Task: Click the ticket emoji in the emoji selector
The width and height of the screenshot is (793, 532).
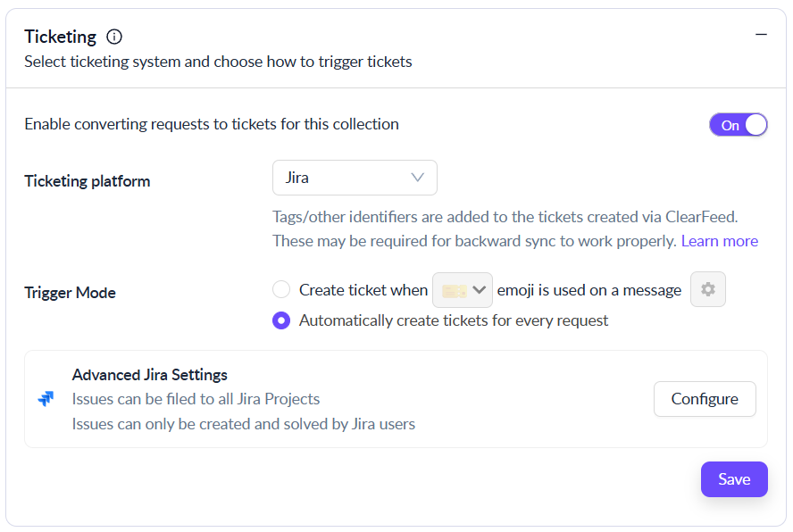Action: pos(453,291)
